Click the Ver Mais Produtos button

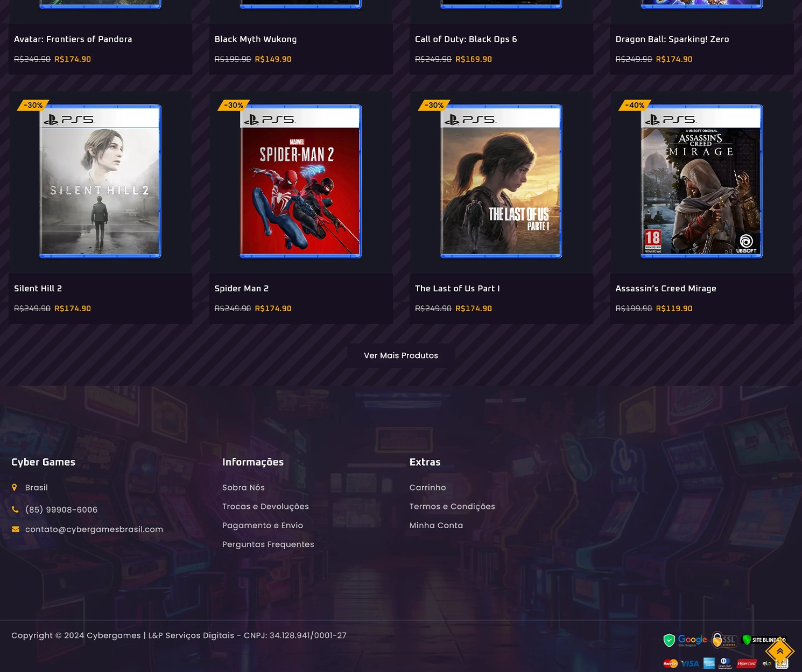401,355
